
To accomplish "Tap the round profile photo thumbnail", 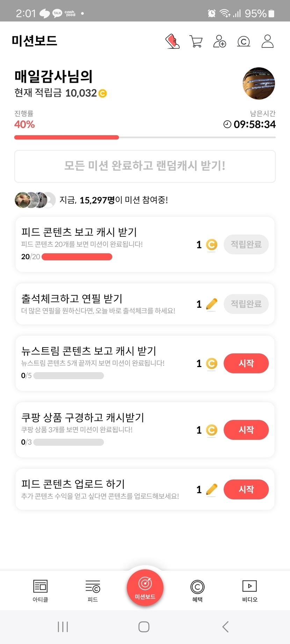I will tap(259, 83).
